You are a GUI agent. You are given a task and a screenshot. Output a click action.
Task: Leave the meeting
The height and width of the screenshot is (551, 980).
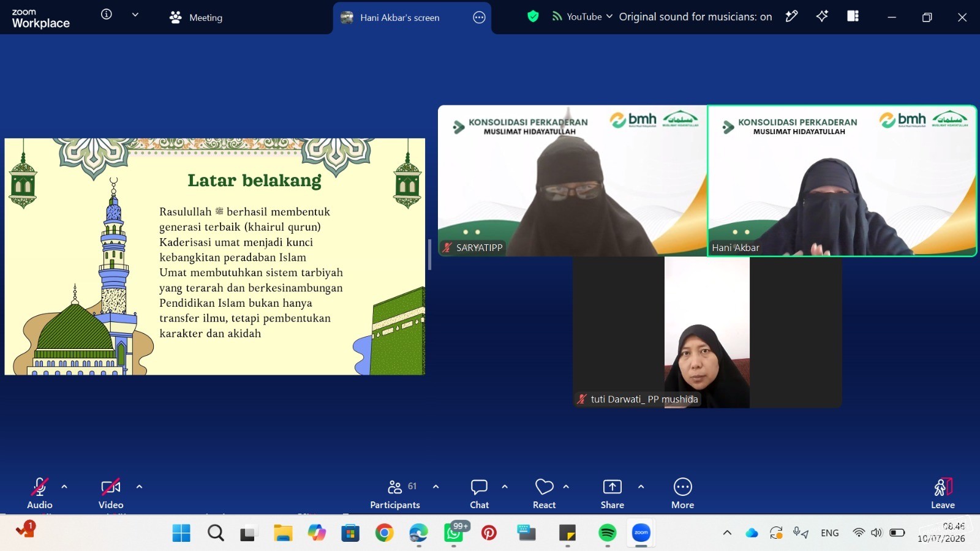(x=943, y=493)
